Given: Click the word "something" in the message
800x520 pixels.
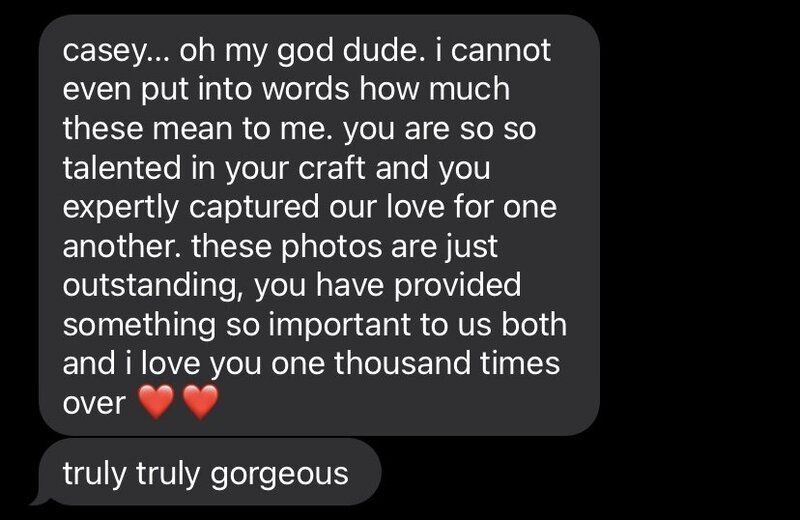Looking at the screenshot, I should point(139,326).
